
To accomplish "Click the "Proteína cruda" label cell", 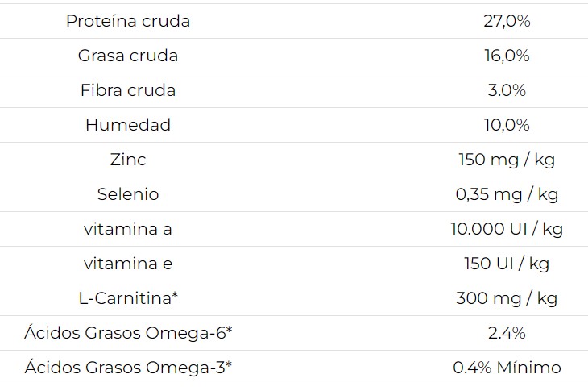I will coord(128,22).
